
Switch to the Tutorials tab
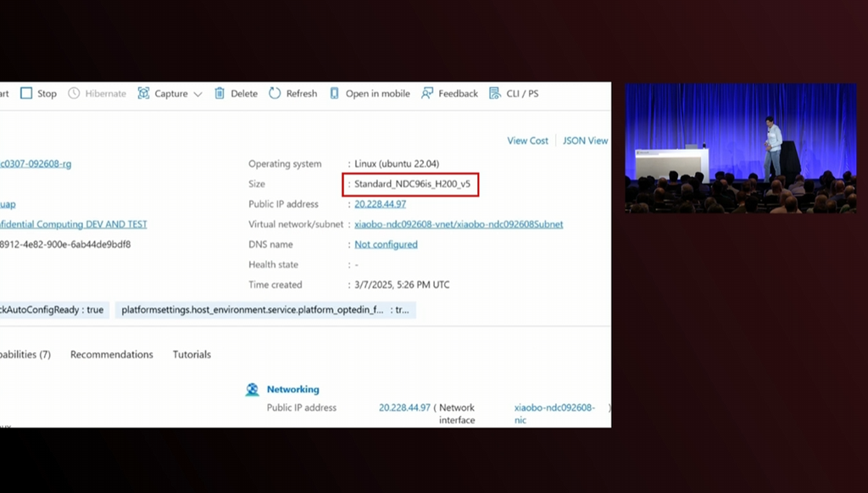[192, 354]
